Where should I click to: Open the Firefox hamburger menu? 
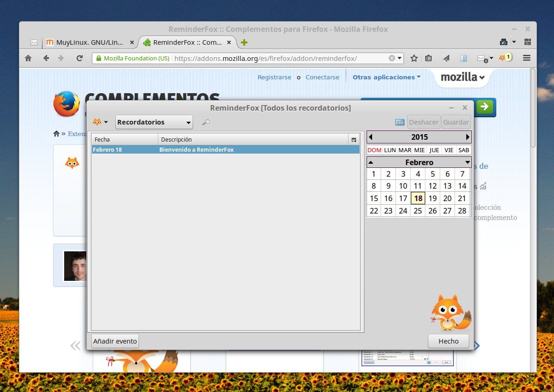click(527, 58)
